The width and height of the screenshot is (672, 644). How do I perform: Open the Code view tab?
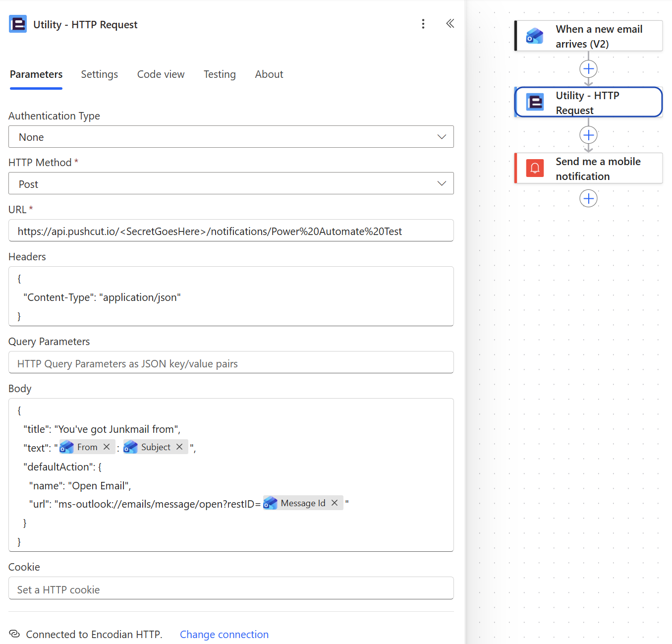click(x=161, y=74)
